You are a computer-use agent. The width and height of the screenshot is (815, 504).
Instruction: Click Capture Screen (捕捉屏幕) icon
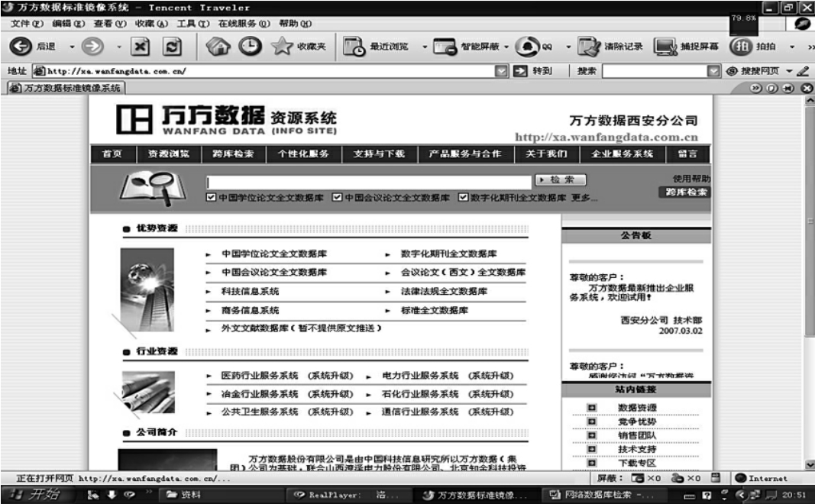(x=665, y=47)
